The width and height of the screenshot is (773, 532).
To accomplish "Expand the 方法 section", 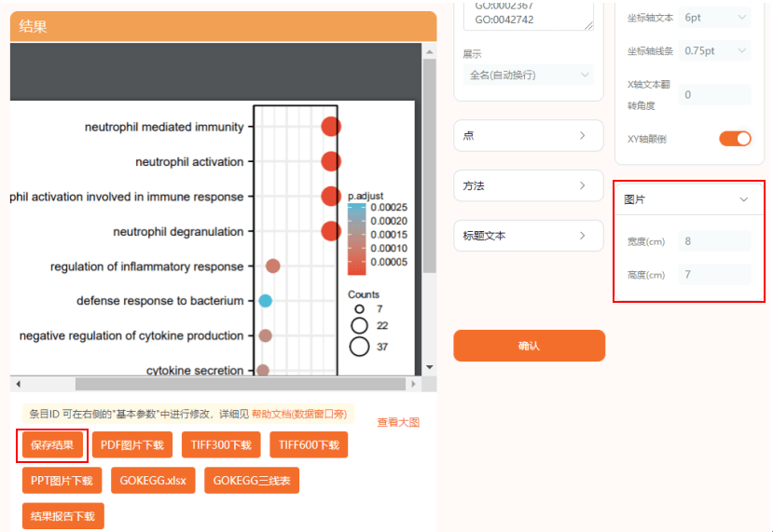I will point(529,185).
